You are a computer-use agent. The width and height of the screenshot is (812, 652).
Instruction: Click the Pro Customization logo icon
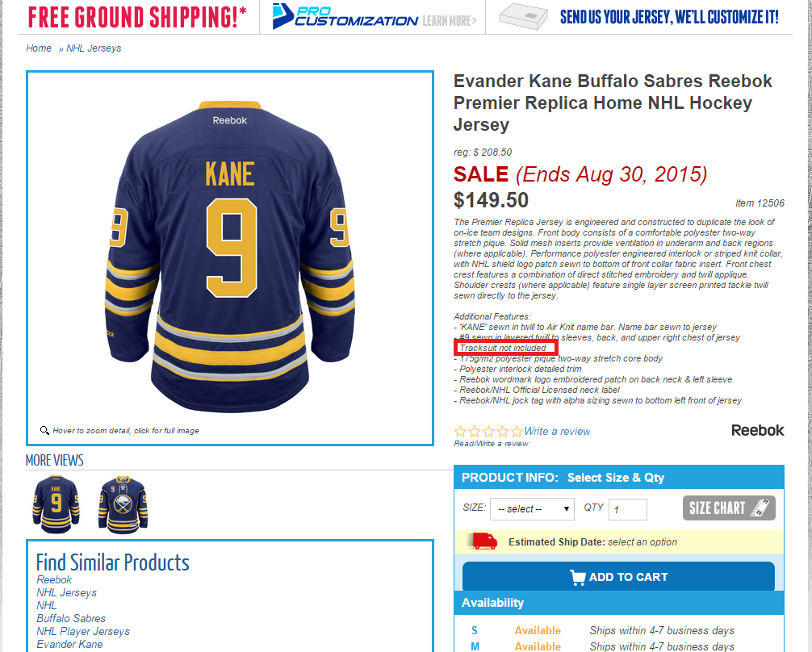click(x=283, y=17)
